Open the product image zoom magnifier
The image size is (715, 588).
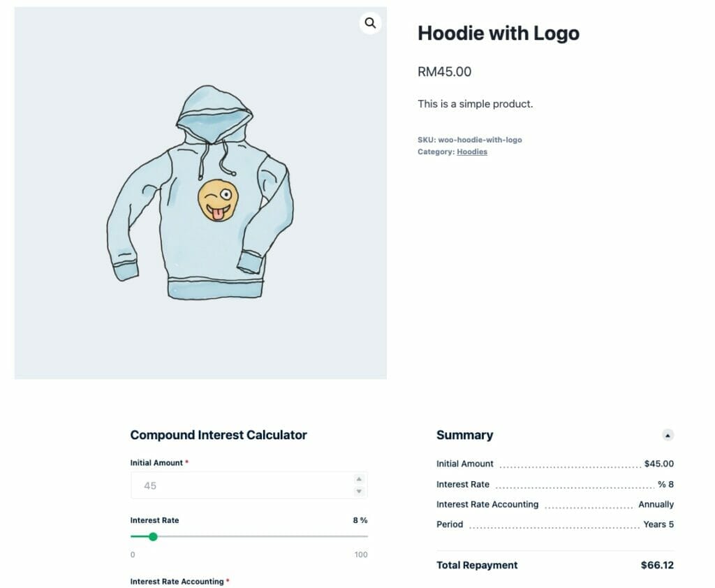370,23
